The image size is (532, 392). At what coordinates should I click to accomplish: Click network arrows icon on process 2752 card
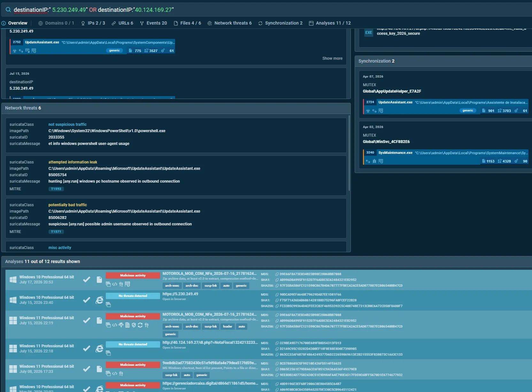[21, 51]
